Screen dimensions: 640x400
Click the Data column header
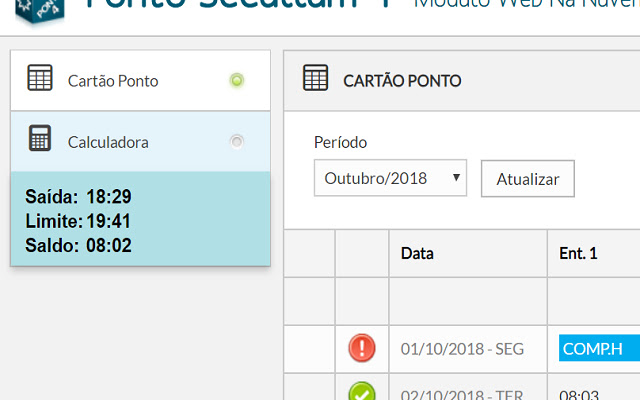[x=417, y=254]
